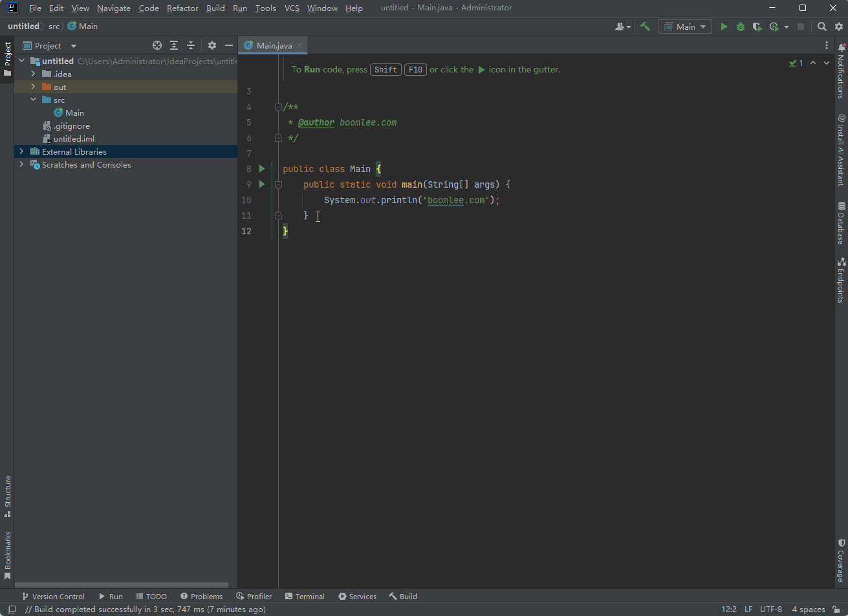This screenshot has height=616, width=848.
Task: Click the 12:2 caret position indicator
Action: (x=729, y=609)
